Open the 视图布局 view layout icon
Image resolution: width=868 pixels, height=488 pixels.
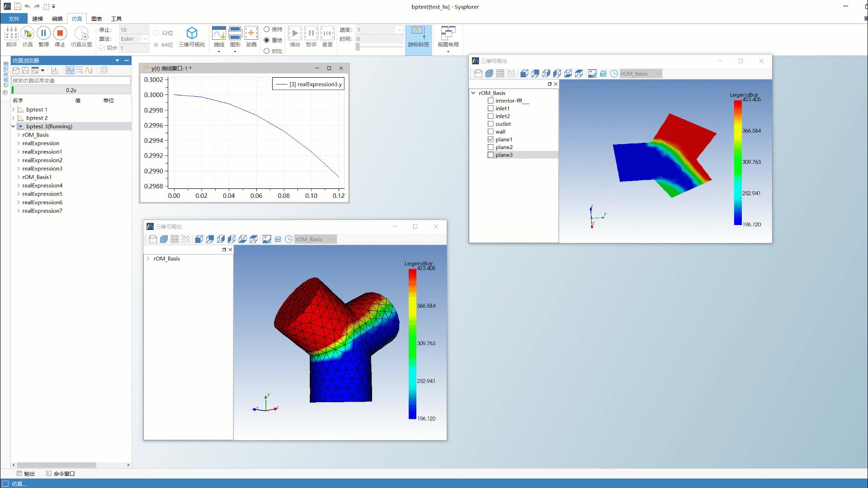(x=448, y=33)
